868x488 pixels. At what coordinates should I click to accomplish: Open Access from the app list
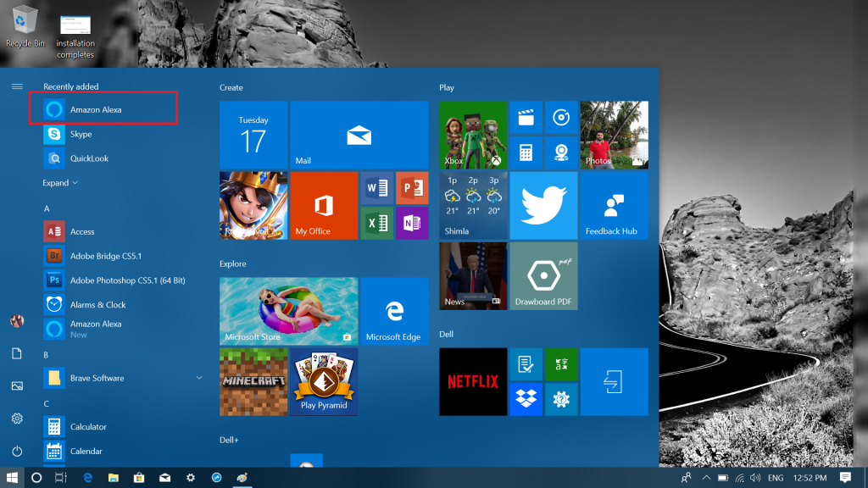(x=122, y=231)
